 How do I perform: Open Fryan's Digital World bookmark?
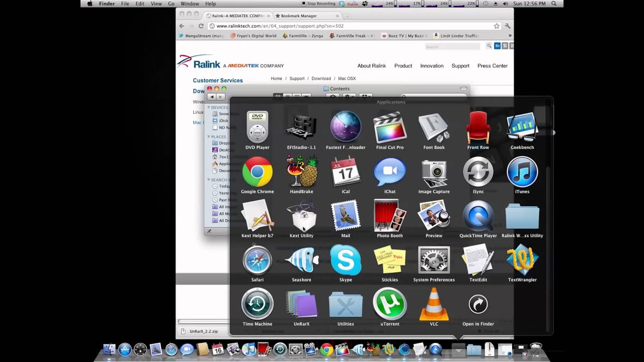[x=253, y=36]
